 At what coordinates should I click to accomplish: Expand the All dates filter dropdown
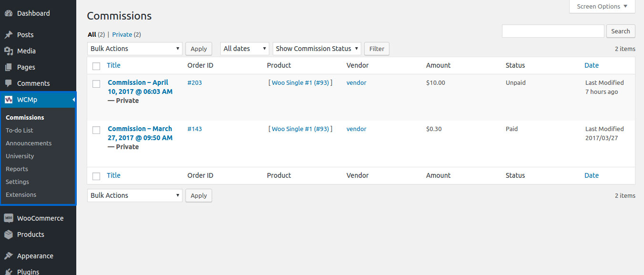point(245,49)
